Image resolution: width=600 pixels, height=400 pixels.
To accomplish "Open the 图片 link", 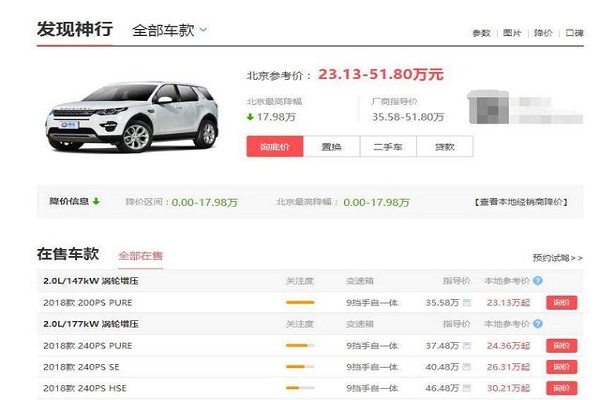I will tap(512, 33).
